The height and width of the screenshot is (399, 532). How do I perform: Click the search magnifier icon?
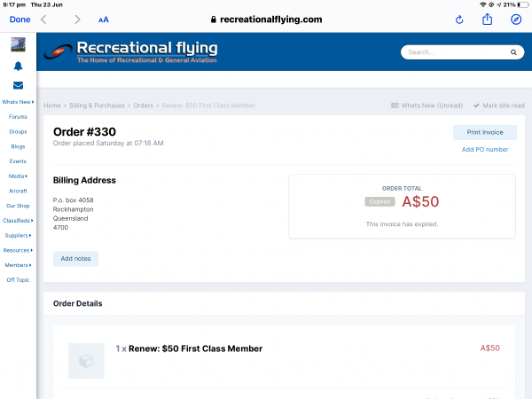(x=512, y=52)
